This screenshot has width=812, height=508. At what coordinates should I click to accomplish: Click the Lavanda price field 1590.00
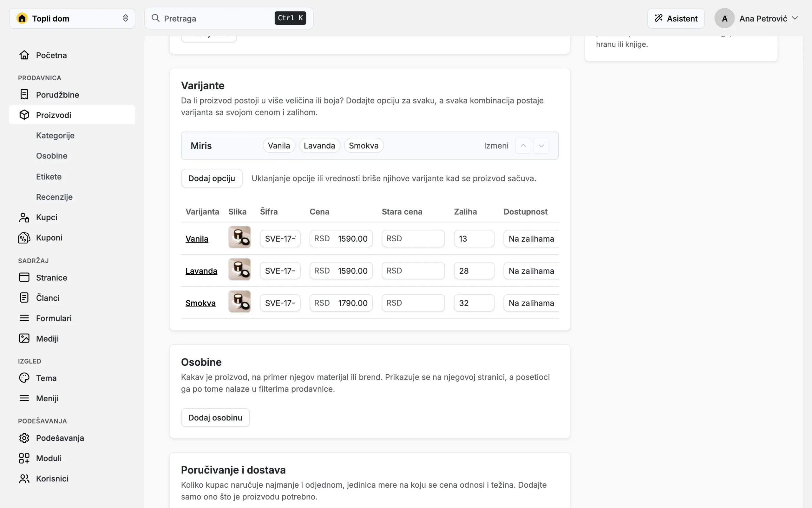tap(341, 271)
